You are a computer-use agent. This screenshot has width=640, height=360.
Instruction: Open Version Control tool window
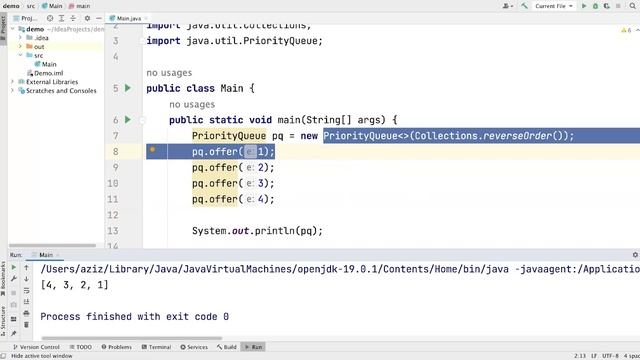click(36, 347)
